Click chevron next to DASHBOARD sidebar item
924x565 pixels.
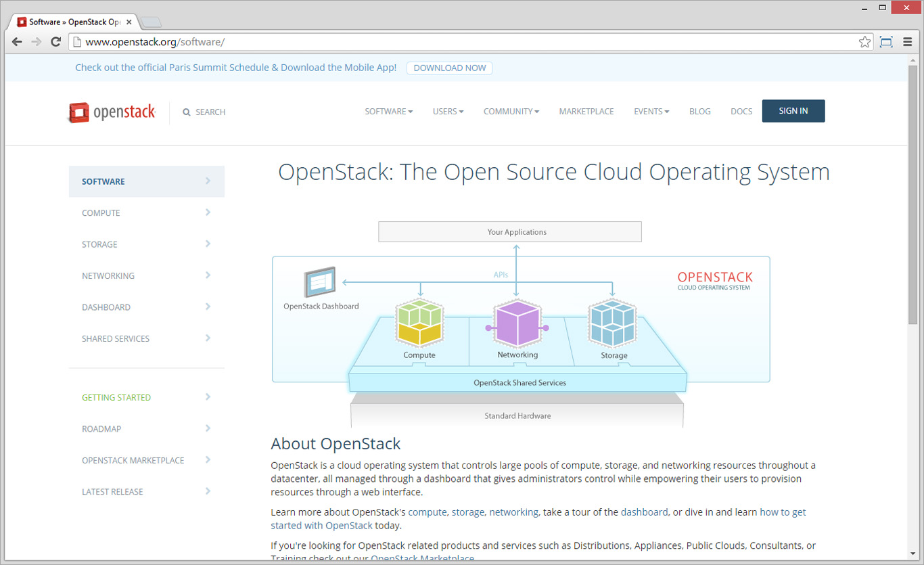click(x=208, y=307)
